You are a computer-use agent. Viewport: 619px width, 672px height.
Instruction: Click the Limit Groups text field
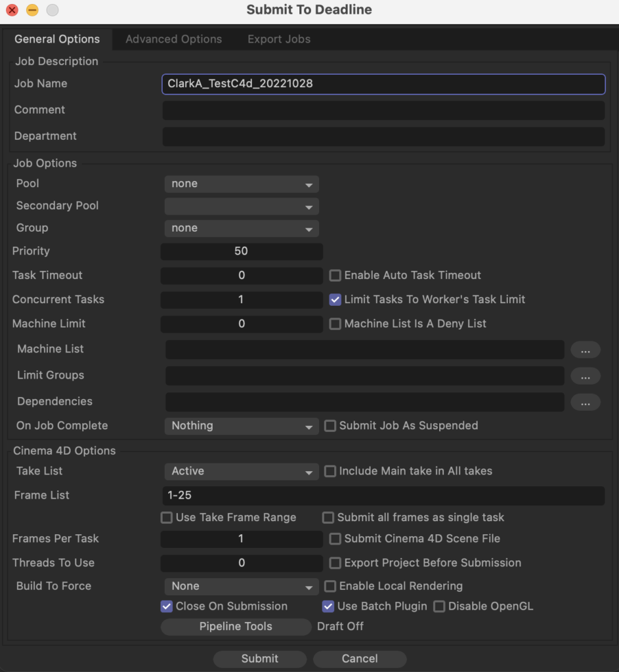coord(365,376)
